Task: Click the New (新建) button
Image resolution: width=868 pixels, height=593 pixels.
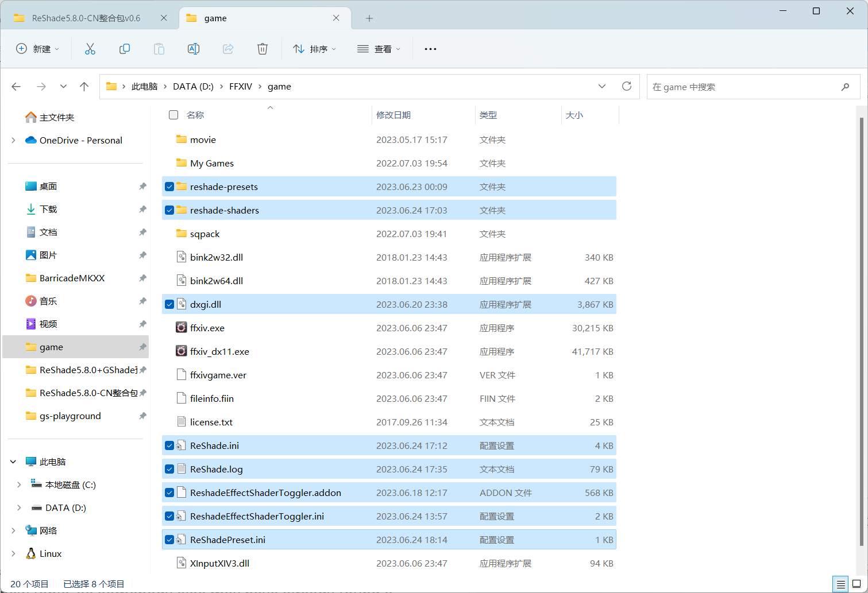Action: pyautogui.click(x=37, y=49)
